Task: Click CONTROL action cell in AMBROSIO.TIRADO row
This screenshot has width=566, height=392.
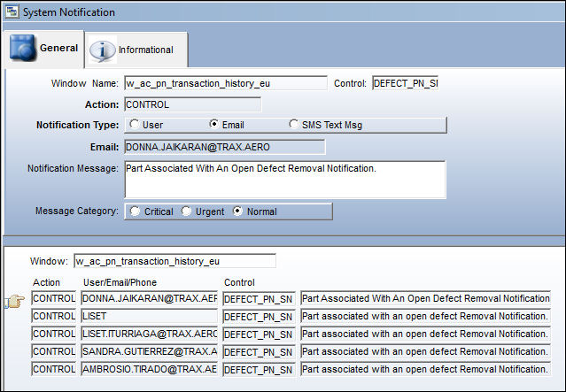Action: pos(54,369)
